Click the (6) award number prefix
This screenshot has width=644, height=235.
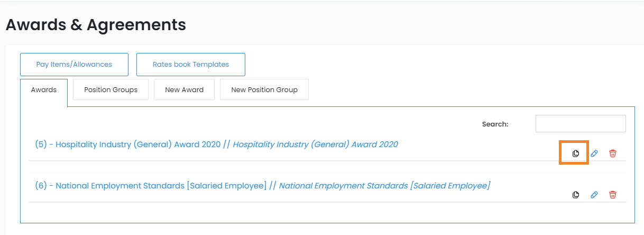click(41, 186)
